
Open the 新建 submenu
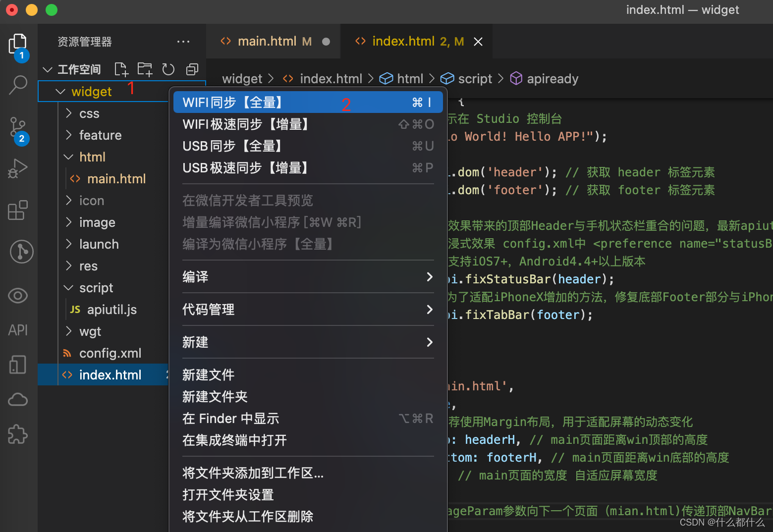[x=308, y=342]
